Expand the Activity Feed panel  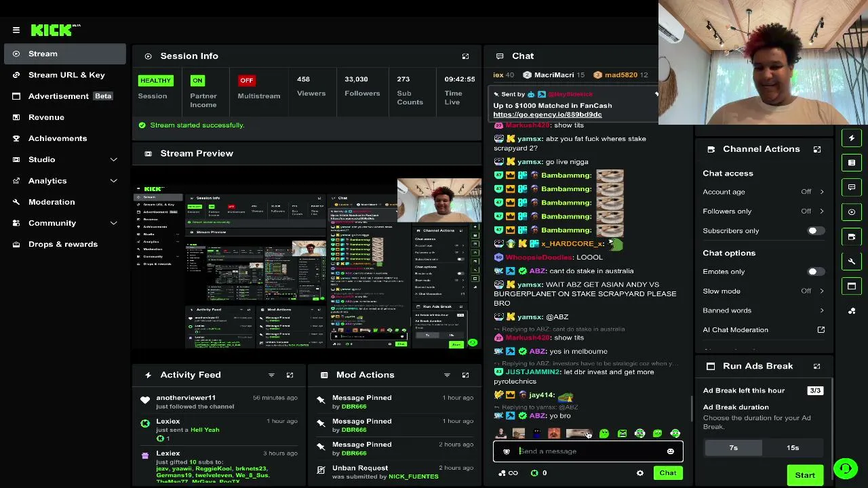290,375
